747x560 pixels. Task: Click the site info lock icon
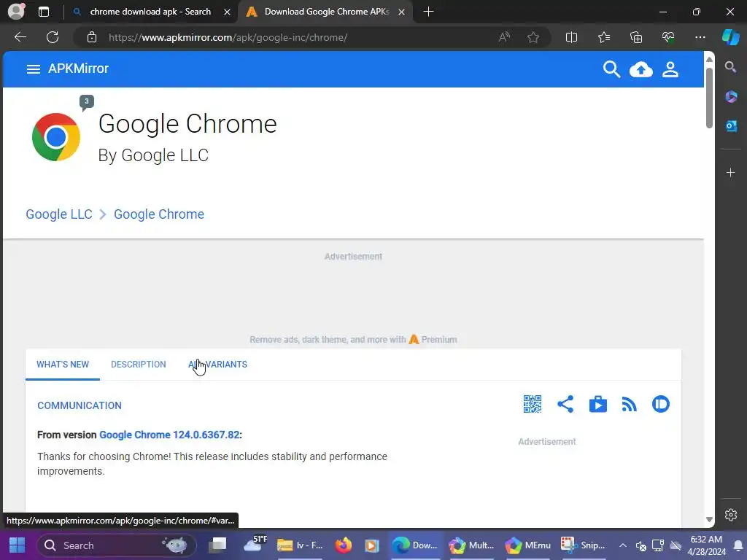pos(91,37)
